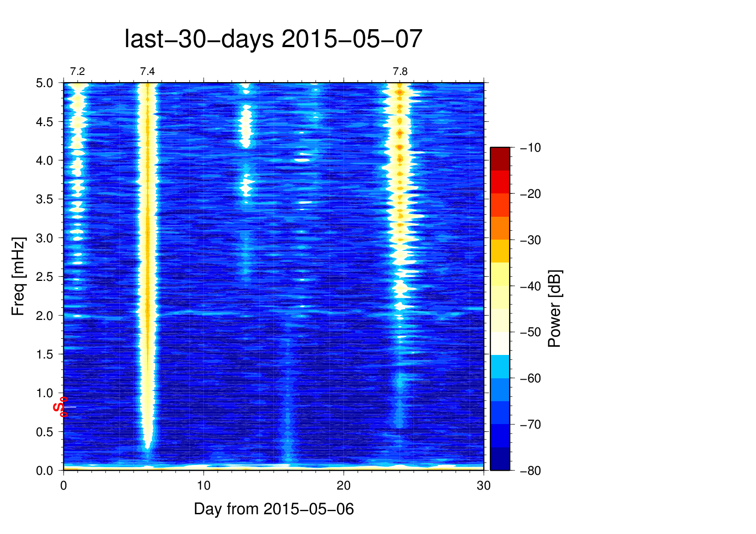Click the -40 label on the colorbar
Image resolution: width=756 pixels, height=534 pixels.
pos(530,286)
